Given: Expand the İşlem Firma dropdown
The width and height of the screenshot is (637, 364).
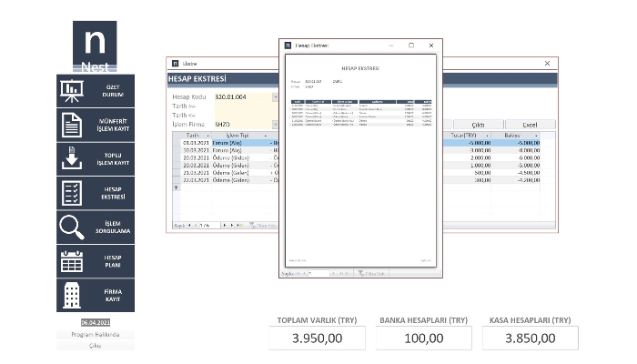Looking at the screenshot, I should [x=275, y=125].
